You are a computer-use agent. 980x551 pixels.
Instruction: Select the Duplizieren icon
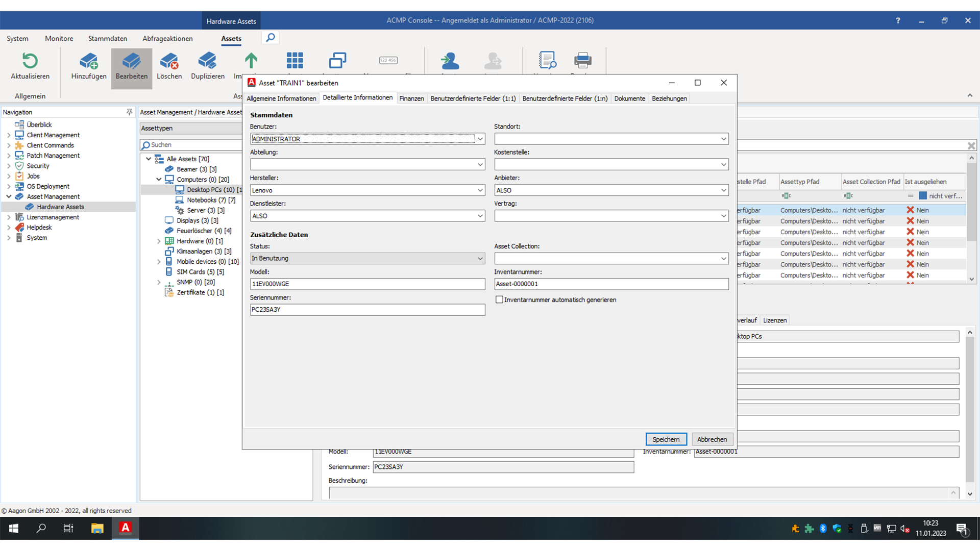[207, 61]
